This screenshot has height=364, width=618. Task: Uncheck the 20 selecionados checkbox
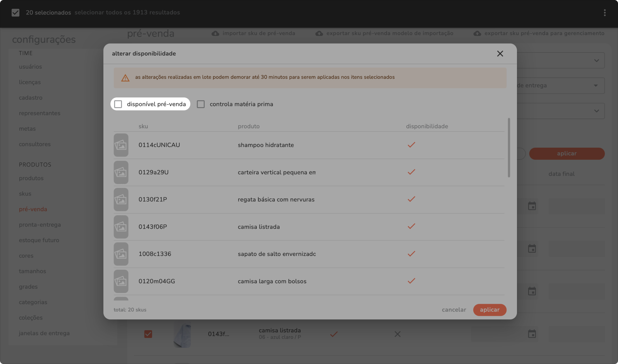(16, 13)
